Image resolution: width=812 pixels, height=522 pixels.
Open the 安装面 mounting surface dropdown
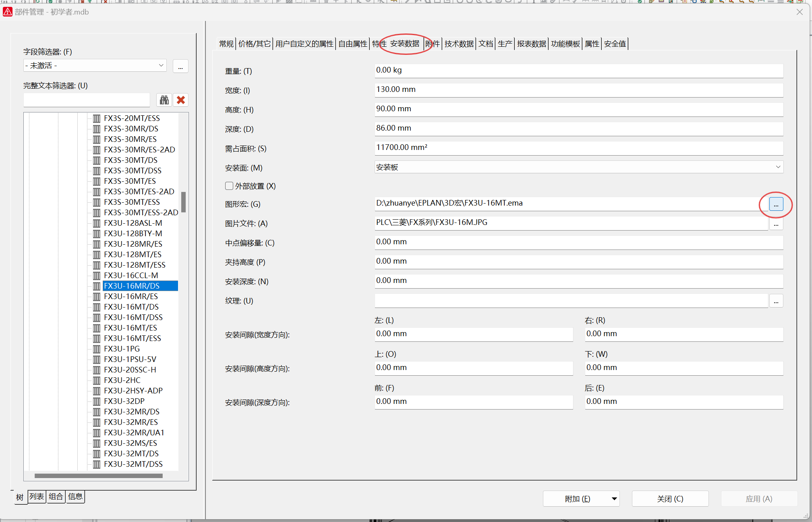pyautogui.click(x=778, y=167)
